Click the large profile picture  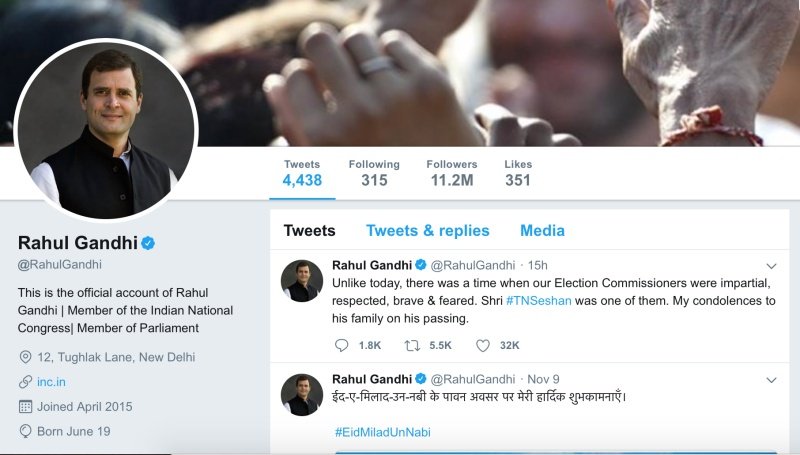(x=106, y=129)
